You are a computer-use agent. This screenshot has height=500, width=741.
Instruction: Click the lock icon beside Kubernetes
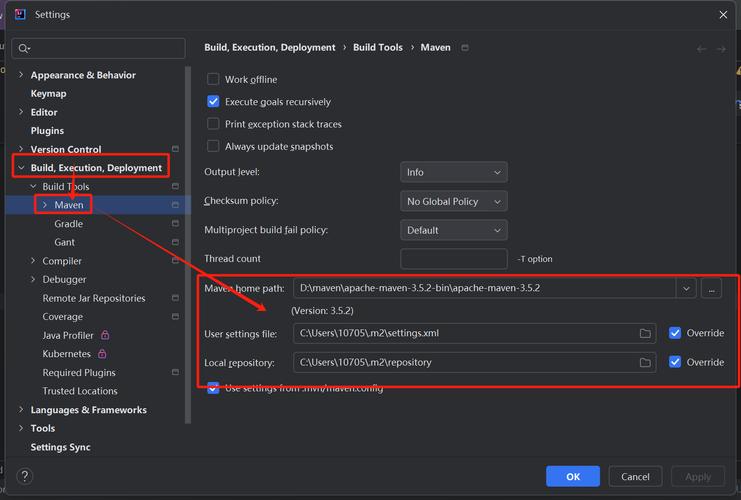102,354
